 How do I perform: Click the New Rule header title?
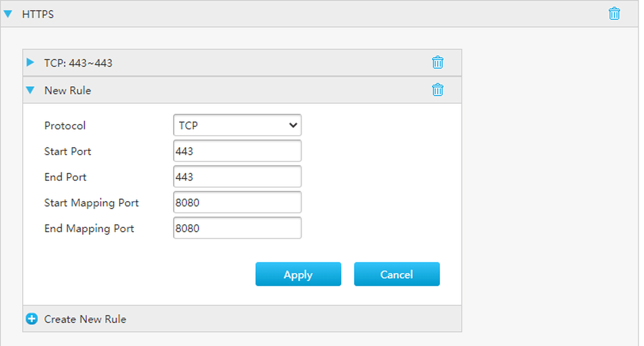67,91
